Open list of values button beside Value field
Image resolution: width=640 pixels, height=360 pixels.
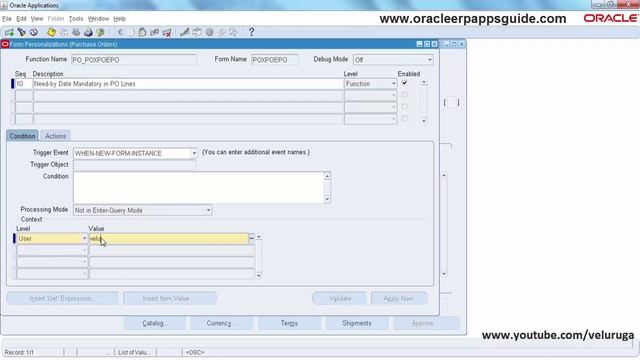[x=251, y=238]
